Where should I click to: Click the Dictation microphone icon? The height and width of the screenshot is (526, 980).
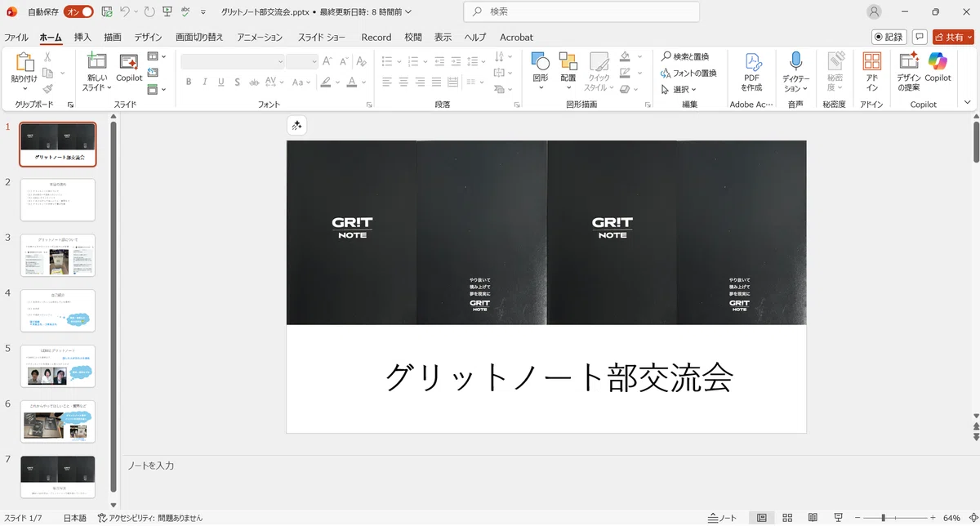pos(795,61)
